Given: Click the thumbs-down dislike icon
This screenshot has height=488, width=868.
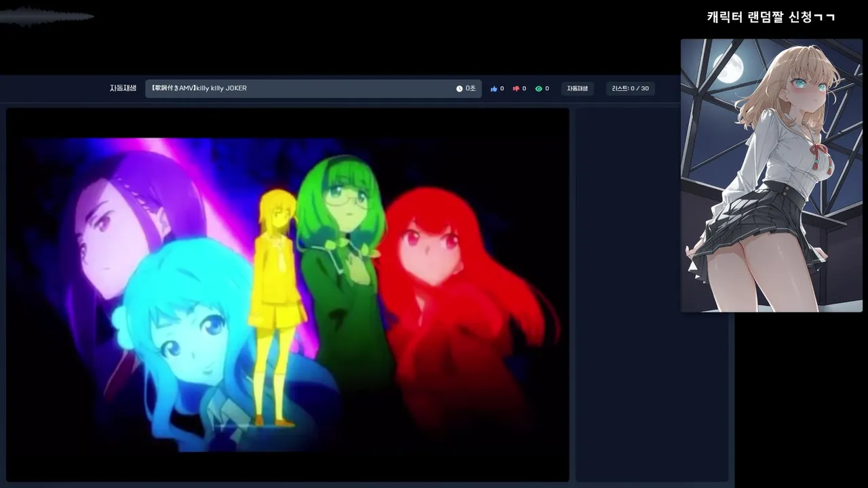Looking at the screenshot, I should pos(516,89).
